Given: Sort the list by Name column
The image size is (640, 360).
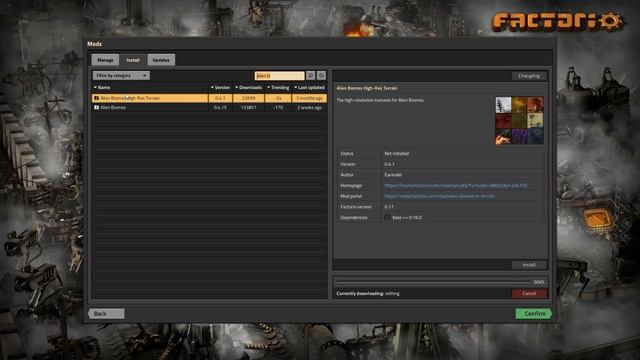Looking at the screenshot, I should pos(102,87).
